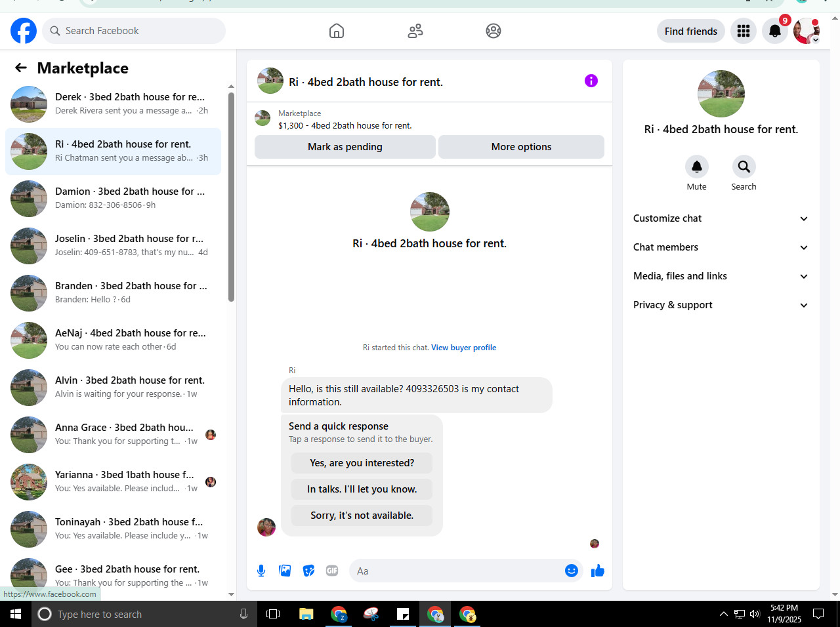Open the Windows action center notifications icon
This screenshot has width=840, height=627.
(818, 614)
